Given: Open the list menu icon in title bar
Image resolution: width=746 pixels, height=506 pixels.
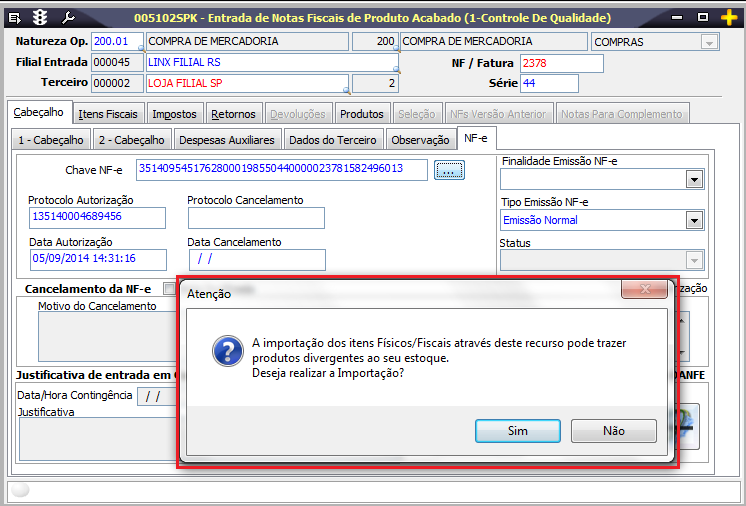Looking at the screenshot, I should click(x=15, y=19).
